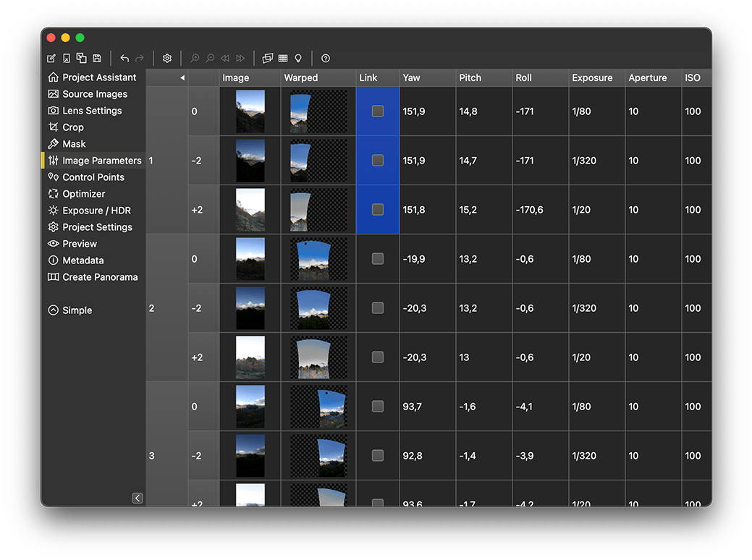
Task: Toggle Link checkbox for row with yaw -19,9
Action: 378,259
